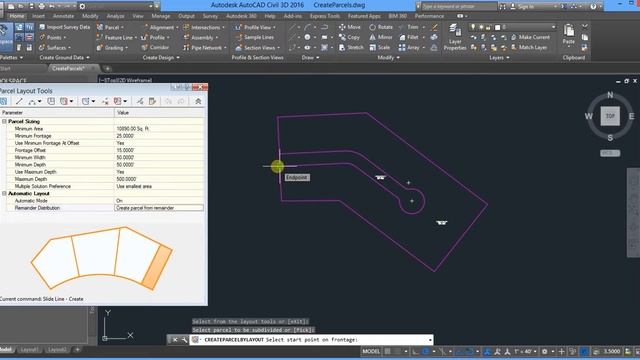Open the Annotate ribbon tab
Image resolution: width=640 pixels, height=360 pixels.
pyautogui.click(x=63, y=16)
